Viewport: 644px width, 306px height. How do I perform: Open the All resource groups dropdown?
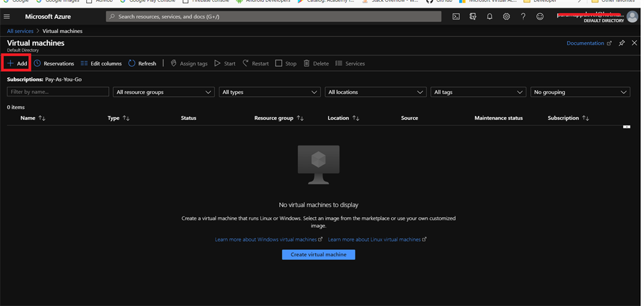pyautogui.click(x=164, y=92)
